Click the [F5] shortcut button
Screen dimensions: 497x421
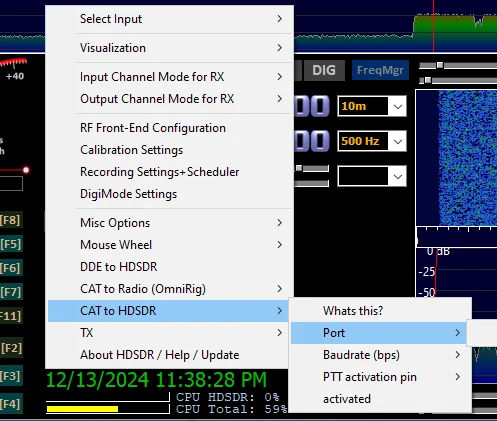[11, 244]
